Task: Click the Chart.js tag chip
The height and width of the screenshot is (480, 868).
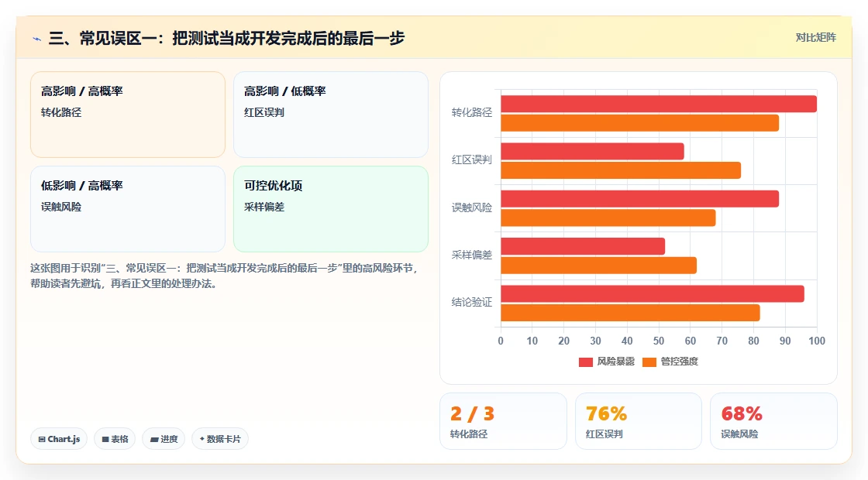Action: pos(59,439)
